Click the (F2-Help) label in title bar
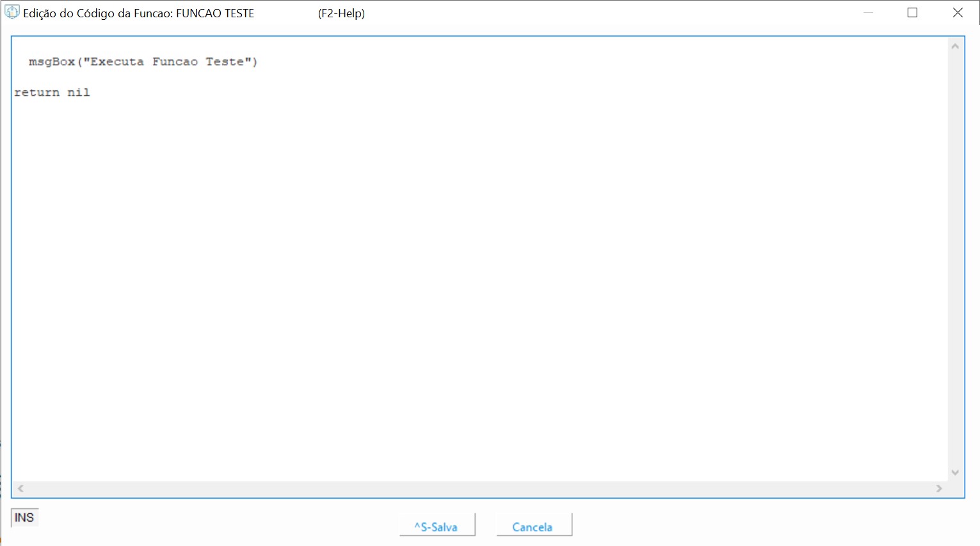 (341, 13)
